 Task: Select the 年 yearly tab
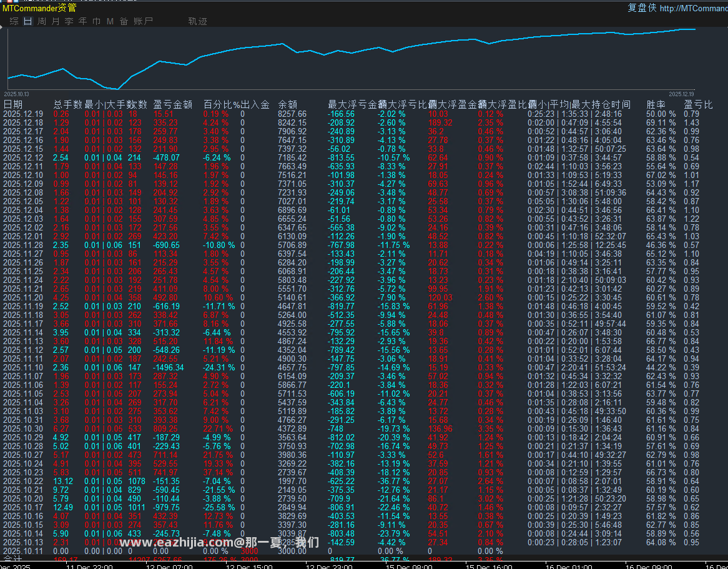(82, 21)
